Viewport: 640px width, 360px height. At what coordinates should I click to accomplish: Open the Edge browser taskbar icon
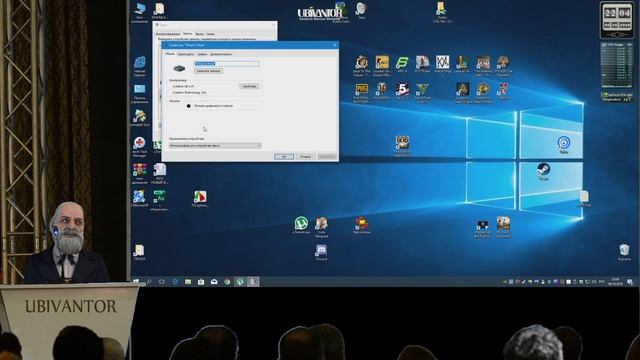(x=175, y=282)
